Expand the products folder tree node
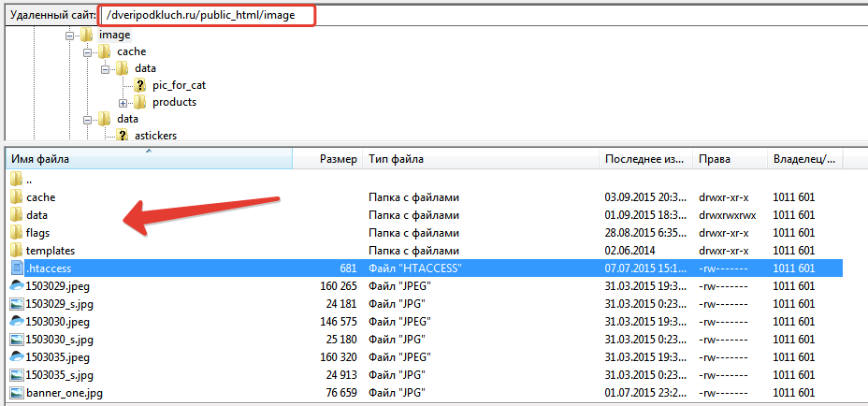Viewport: 868px width, 406px height. click(x=123, y=103)
